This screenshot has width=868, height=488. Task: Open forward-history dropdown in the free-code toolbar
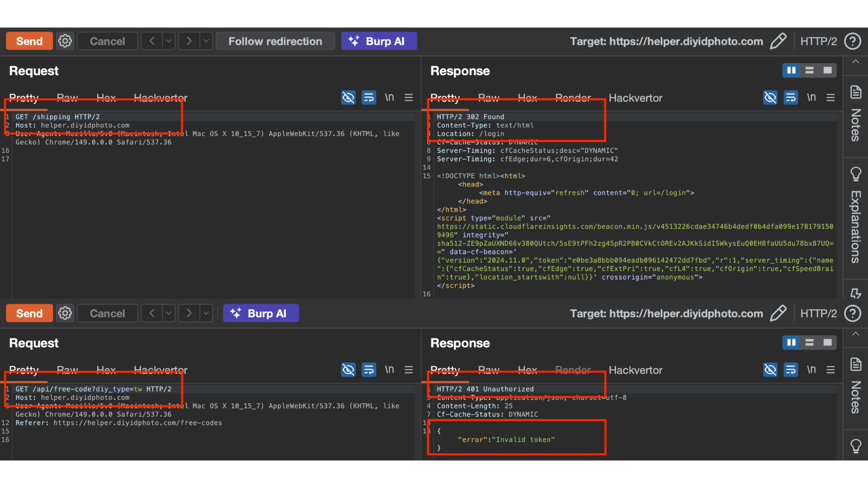[206, 313]
